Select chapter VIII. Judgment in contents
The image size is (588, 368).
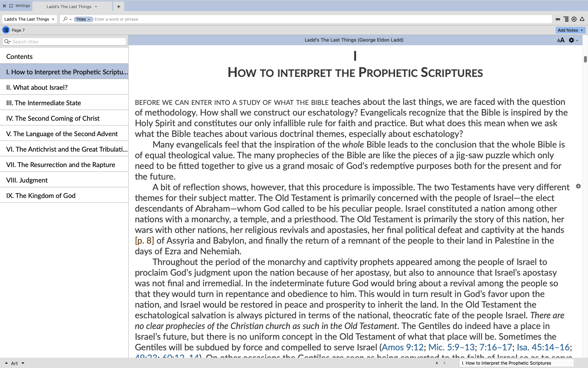(27, 180)
